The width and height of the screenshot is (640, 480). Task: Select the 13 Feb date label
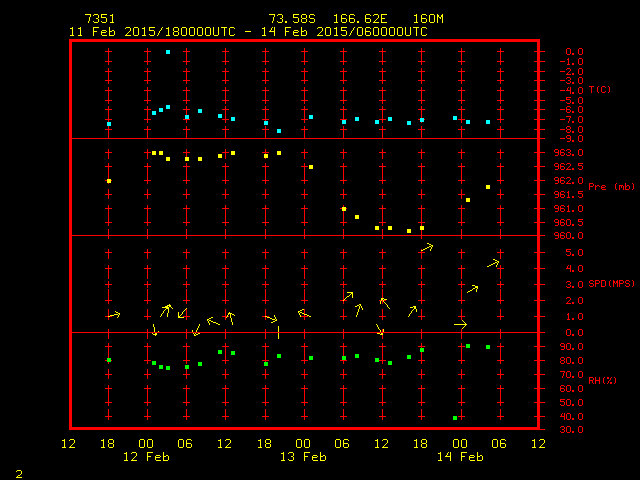click(302, 457)
